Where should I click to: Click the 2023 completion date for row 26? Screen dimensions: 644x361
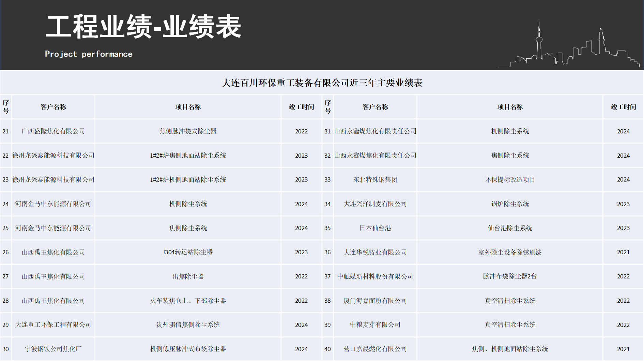(301, 252)
